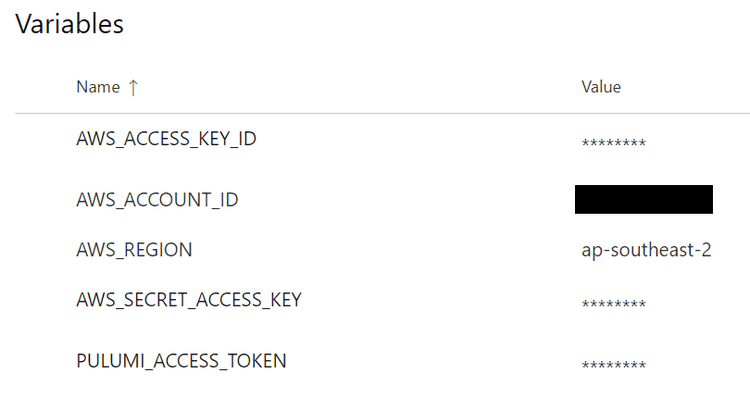This screenshot has width=750, height=397.
Task: Click the redacted AWS_ACCOUNT_ID value box
Action: coord(644,199)
